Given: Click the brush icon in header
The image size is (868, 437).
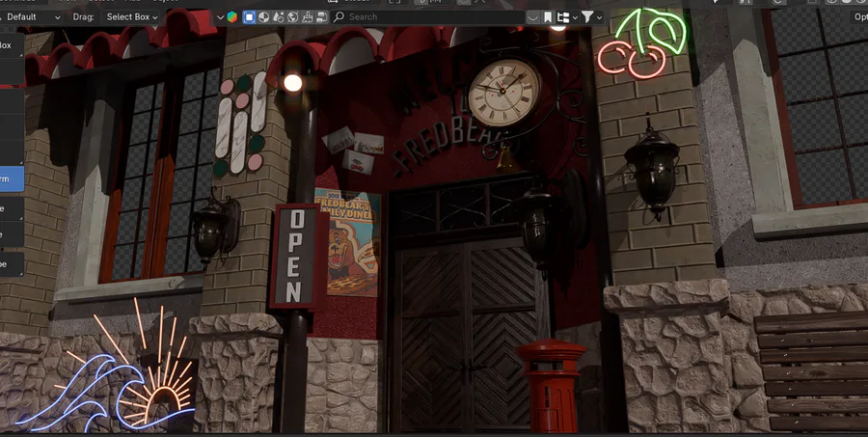Looking at the screenshot, I should tap(308, 17).
